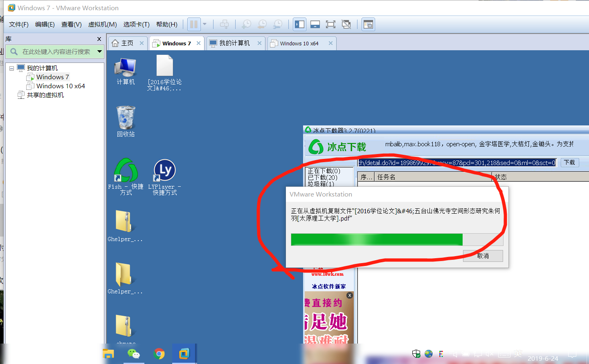Close the 我的计算机 tab
The width and height of the screenshot is (589, 364).
tap(259, 43)
